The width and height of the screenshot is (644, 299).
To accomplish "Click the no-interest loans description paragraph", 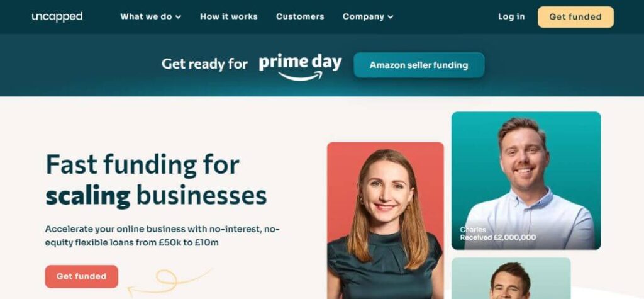I will pyautogui.click(x=162, y=235).
